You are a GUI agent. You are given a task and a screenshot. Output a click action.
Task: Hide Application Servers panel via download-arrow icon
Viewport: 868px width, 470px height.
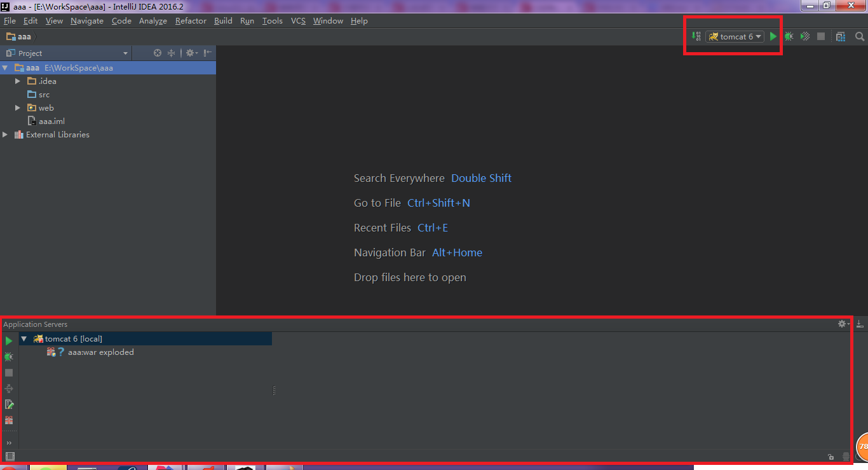click(860, 324)
